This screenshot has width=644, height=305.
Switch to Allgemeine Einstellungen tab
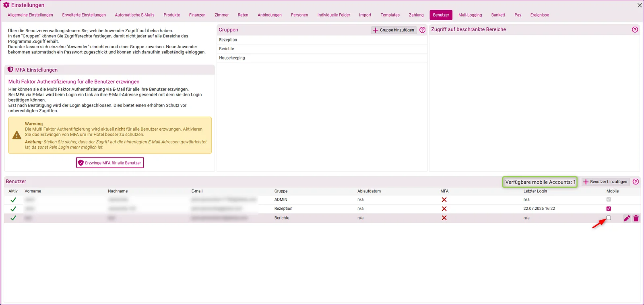(30, 15)
